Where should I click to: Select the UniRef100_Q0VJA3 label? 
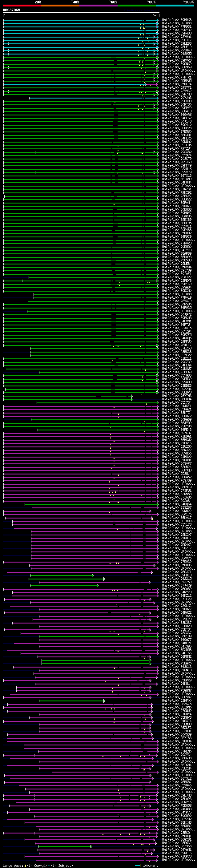point(177,98)
